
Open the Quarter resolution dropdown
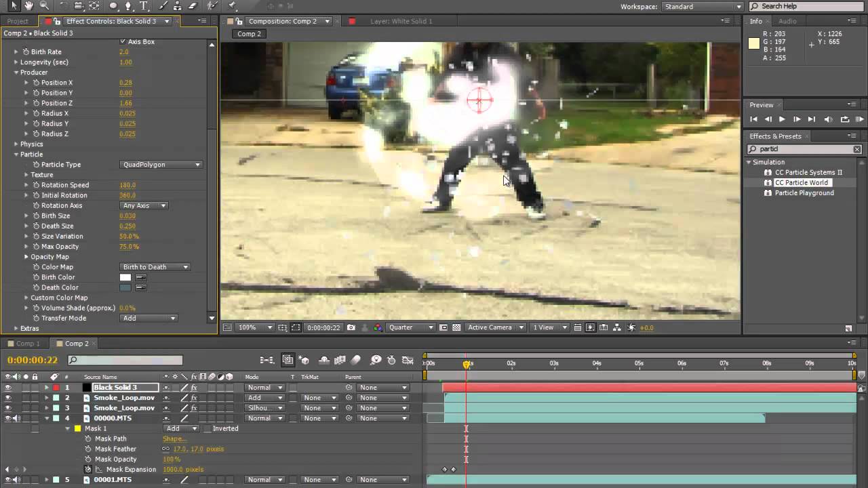[410, 327]
